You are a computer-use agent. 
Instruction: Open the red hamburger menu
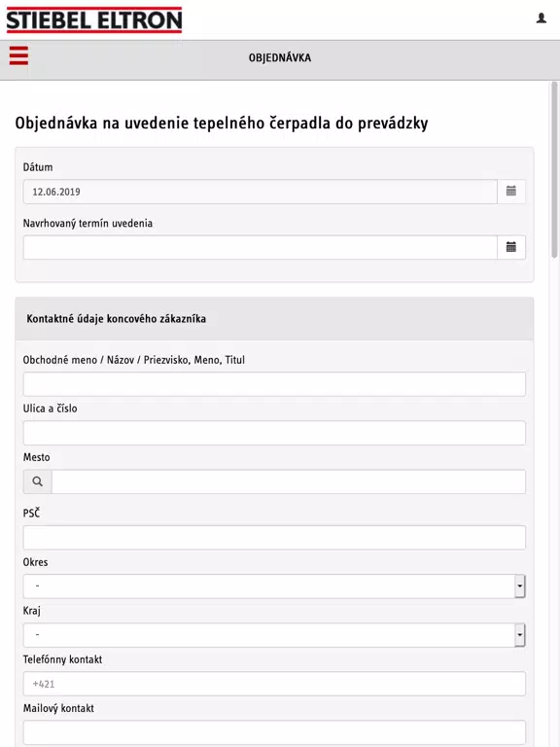click(18, 55)
